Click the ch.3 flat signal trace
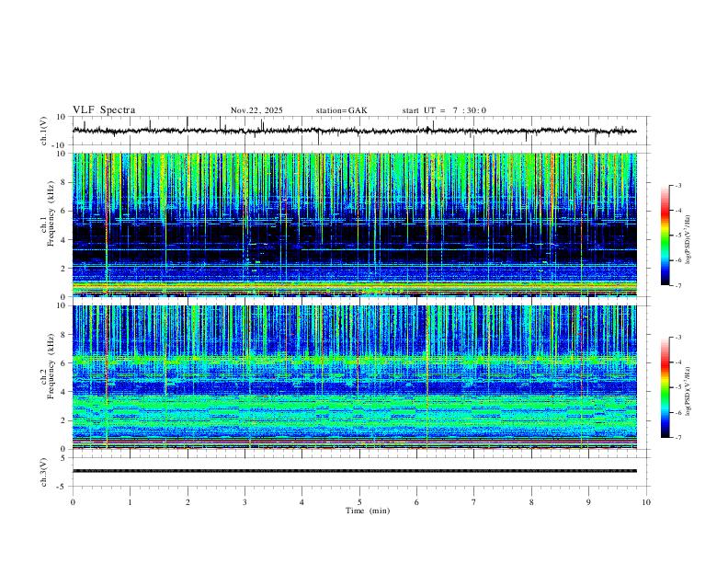Viewport: 728px width, 563px height. 354,471
